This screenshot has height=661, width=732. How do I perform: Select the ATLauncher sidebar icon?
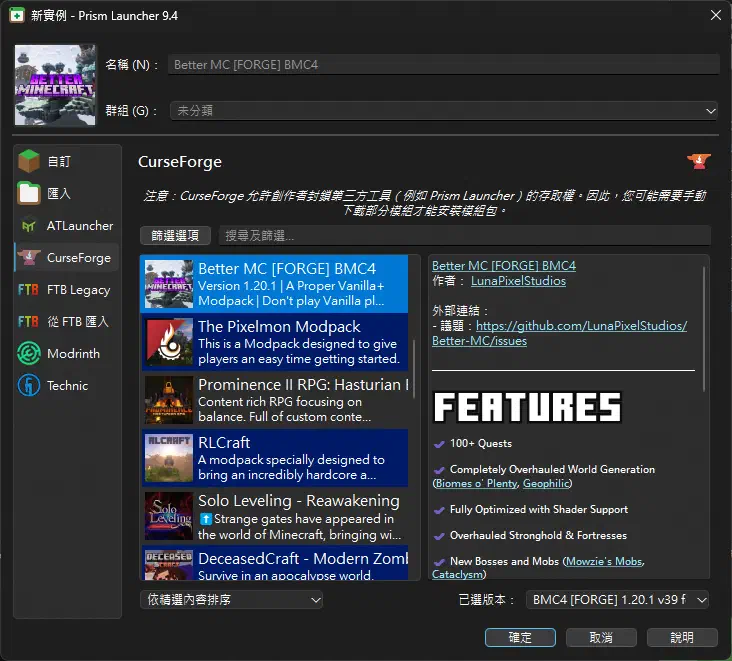(x=29, y=226)
